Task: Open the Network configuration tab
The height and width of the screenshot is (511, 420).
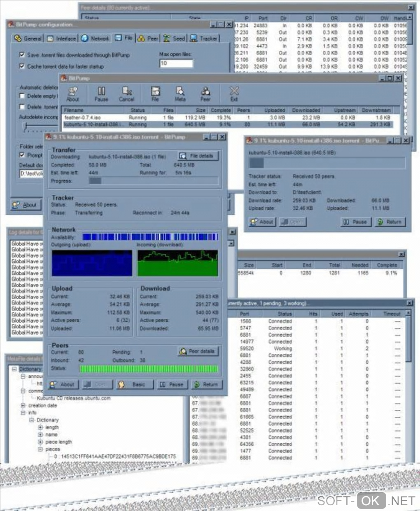Action: pyautogui.click(x=95, y=38)
